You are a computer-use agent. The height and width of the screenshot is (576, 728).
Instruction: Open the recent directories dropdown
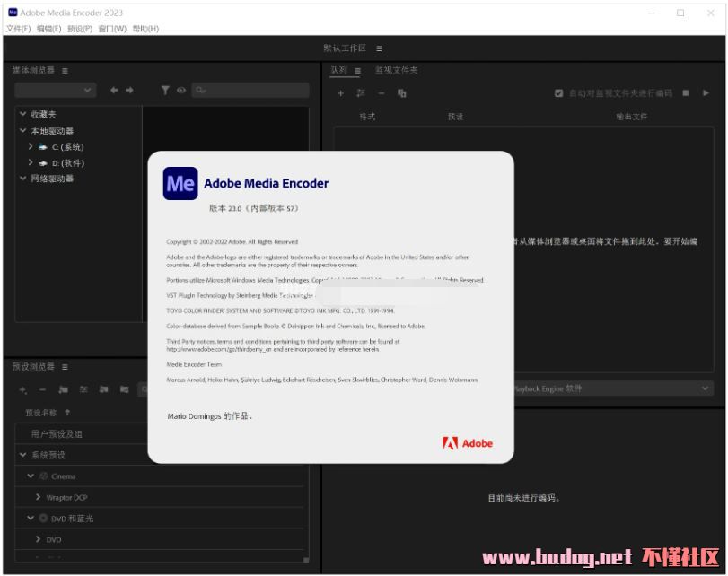[x=56, y=90]
